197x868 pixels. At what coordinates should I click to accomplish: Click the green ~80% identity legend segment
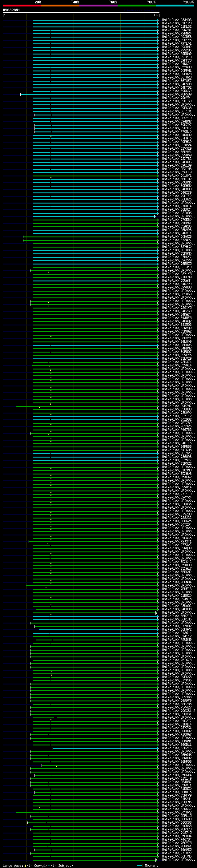click(x=137, y=6)
